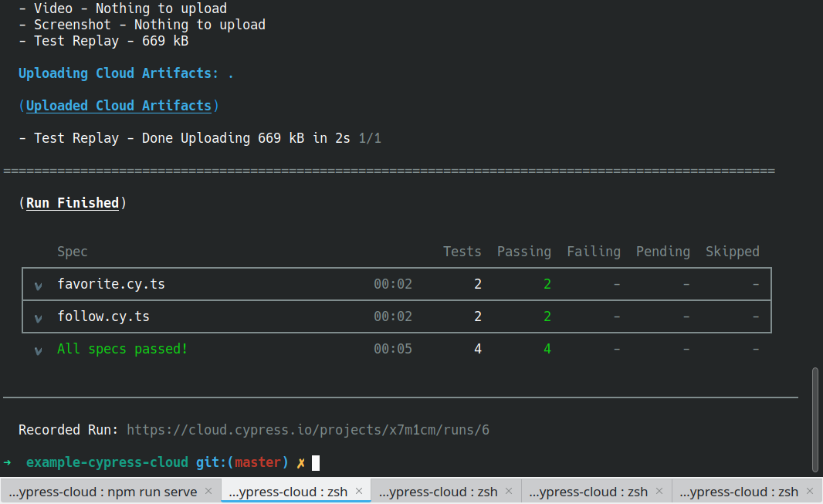Close the fourth terminal tab

point(659,492)
